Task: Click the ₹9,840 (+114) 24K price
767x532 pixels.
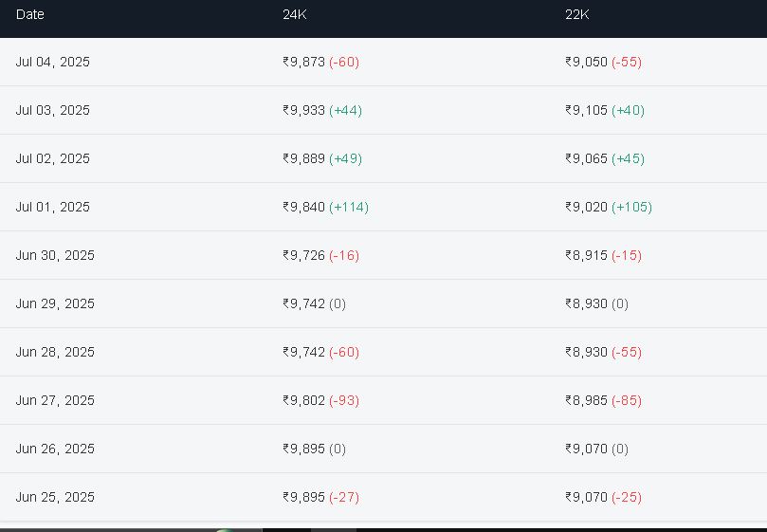Action: (325, 207)
